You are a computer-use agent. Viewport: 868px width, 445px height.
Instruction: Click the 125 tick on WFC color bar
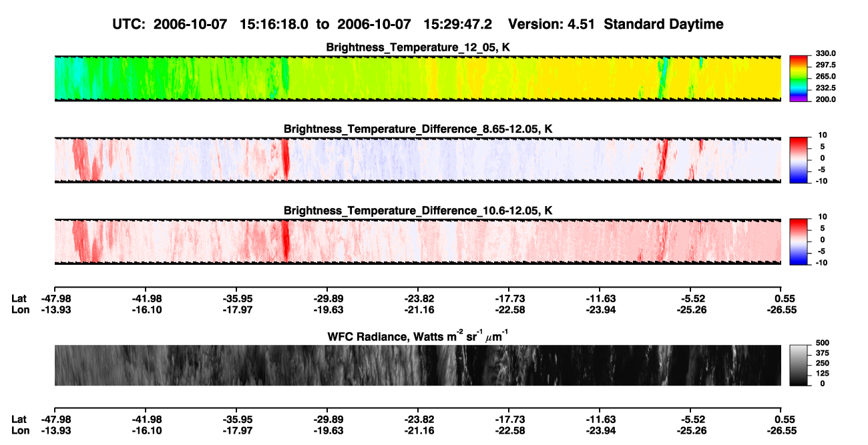(x=823, y=373)
